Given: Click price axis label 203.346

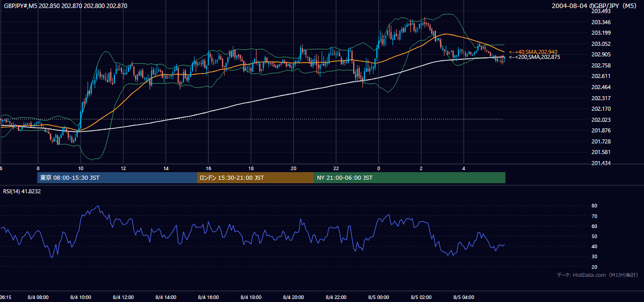Looking at the screenshot, I should tap(601, 22).
